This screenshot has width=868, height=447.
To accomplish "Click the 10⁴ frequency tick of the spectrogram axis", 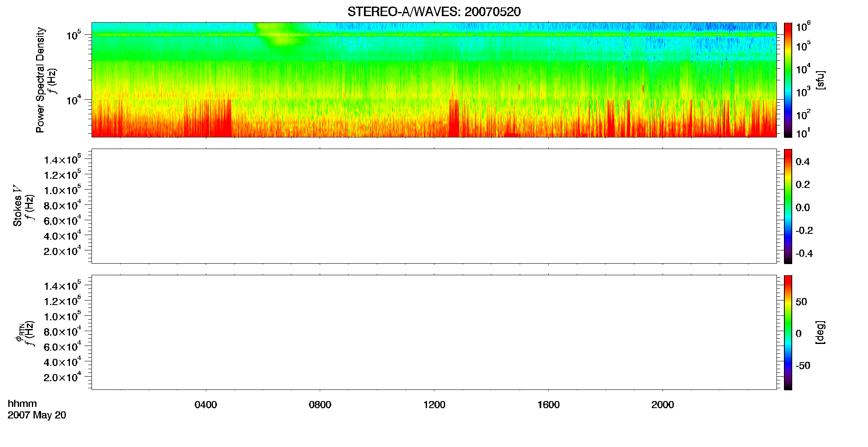I will pos(74,100).
